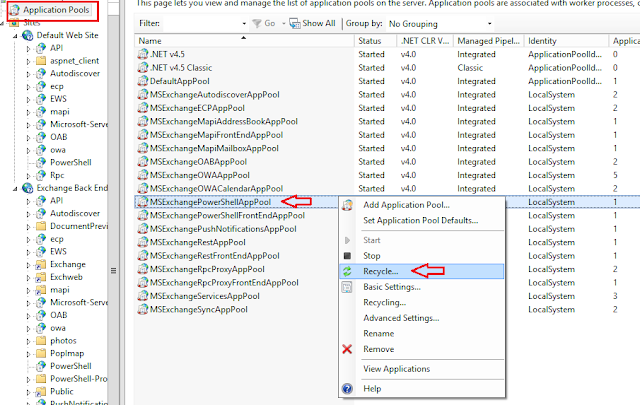Click the red X Remove icon
The width and height of the screenshot is (640, 405).
[347, 349]
